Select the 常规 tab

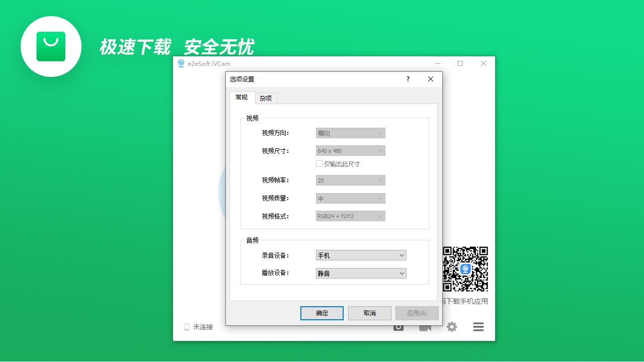click(242, 98)
